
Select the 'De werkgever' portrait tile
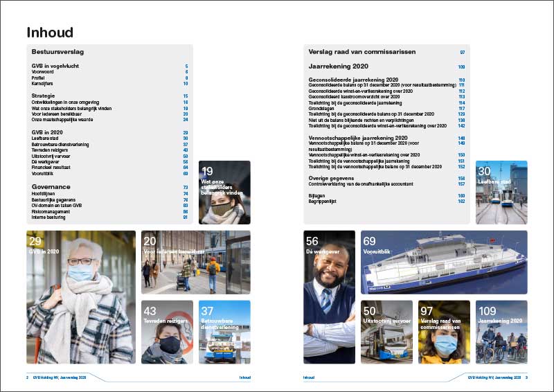pyautogui.click(x=329, y=297)
